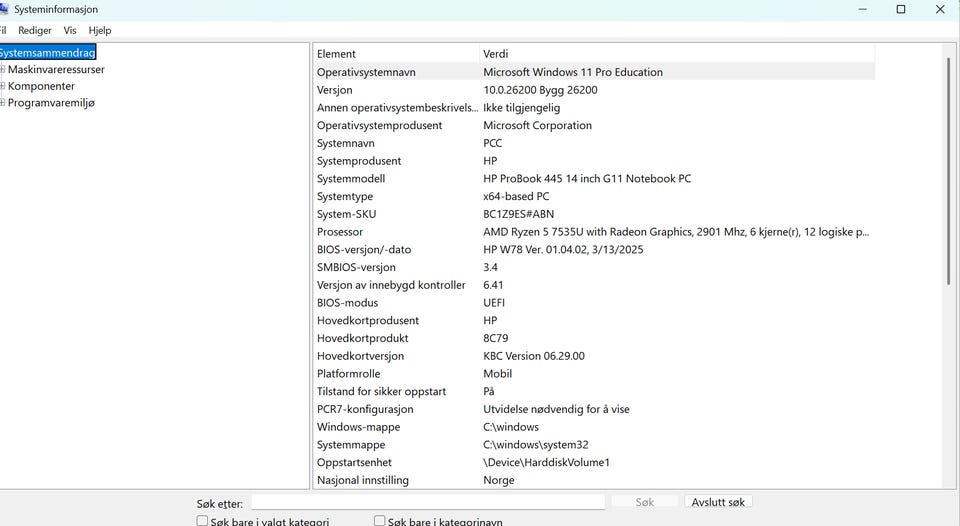This screenshot has width=960, height=526.
Task: Tick 'Søk bare i valgt kategori' checkbox
Action: 202,520
